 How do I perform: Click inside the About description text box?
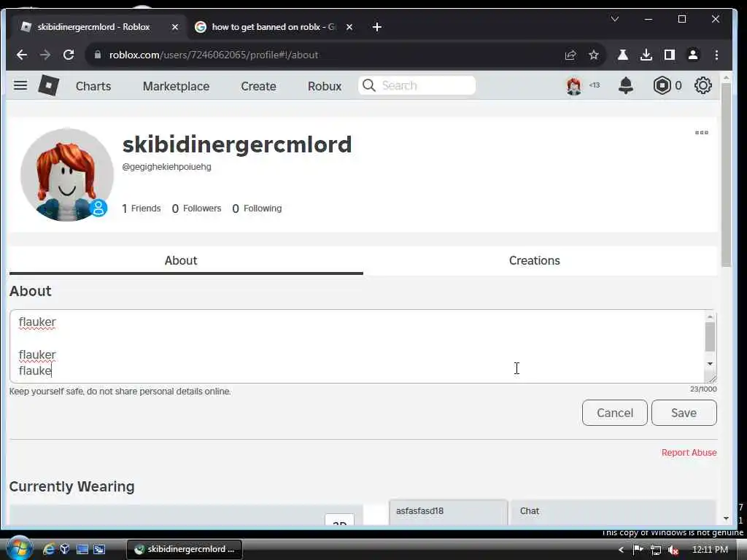pyautogui.click(x=357, y=346)
